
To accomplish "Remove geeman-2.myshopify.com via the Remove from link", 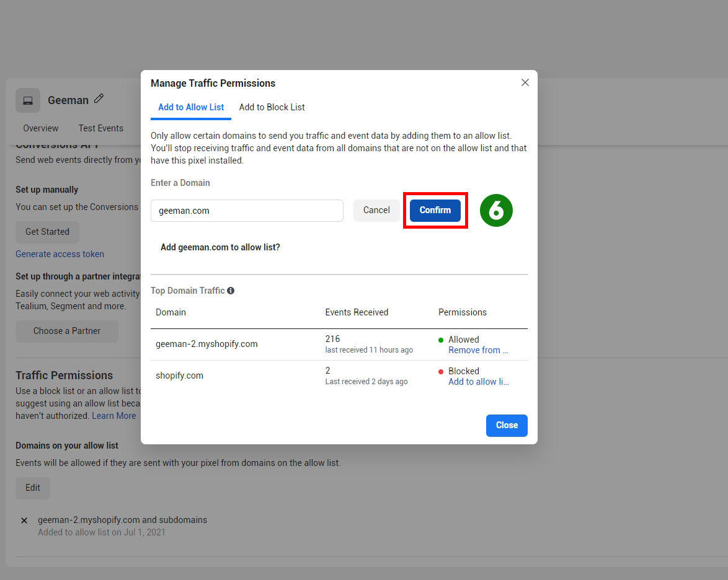I will click(x=477, y=350).
